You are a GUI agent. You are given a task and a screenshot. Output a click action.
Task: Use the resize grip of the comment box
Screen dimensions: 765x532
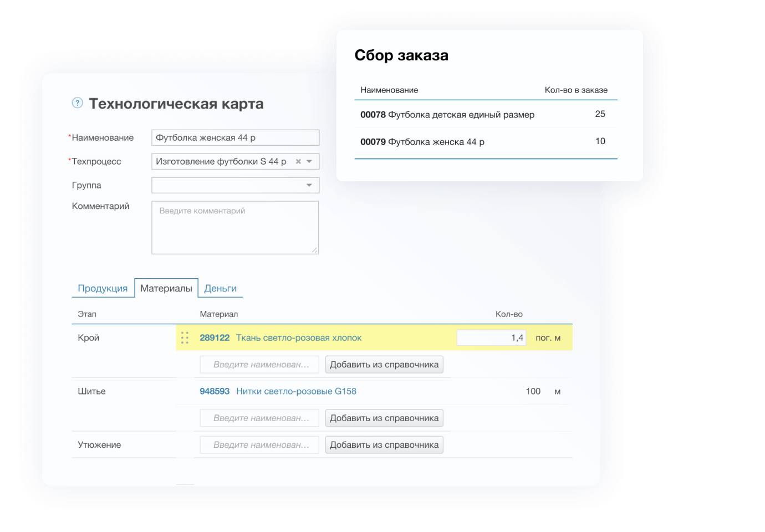[x=315, y=250]
